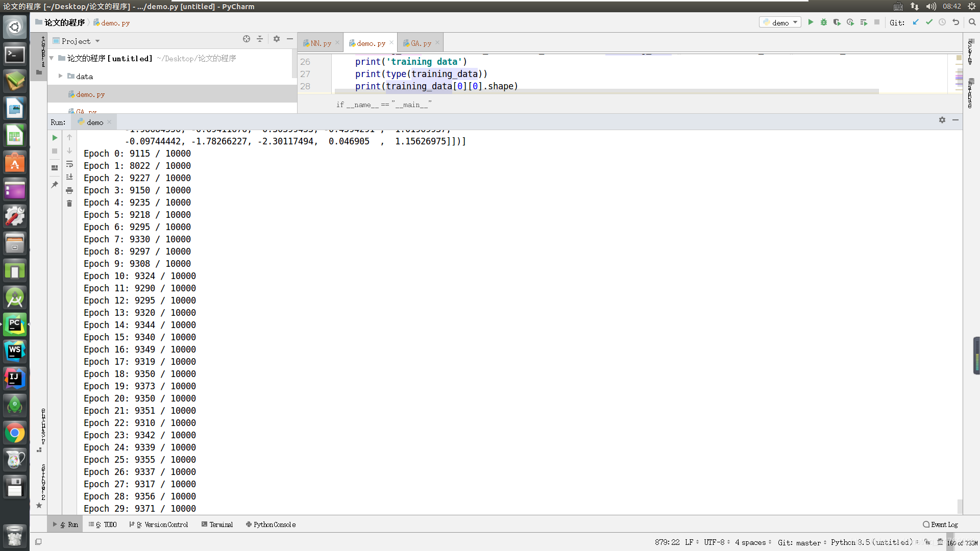Expand the data folder

[60, 76]
